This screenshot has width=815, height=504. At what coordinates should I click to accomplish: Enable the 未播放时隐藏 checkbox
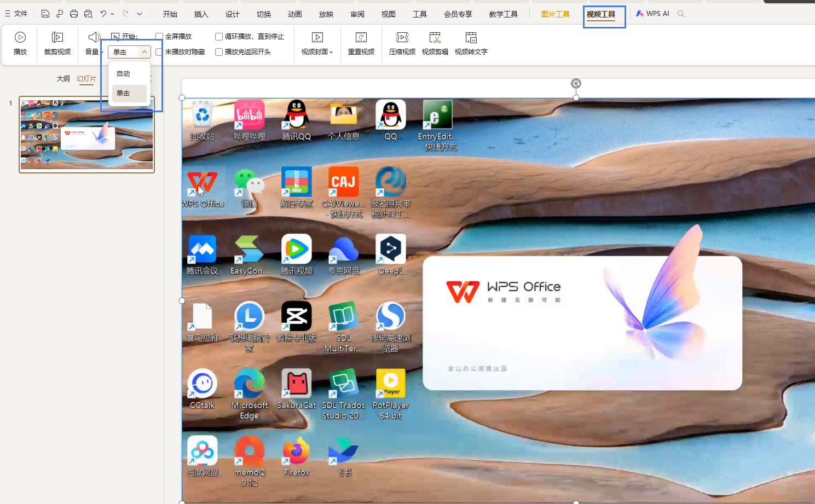159,52
